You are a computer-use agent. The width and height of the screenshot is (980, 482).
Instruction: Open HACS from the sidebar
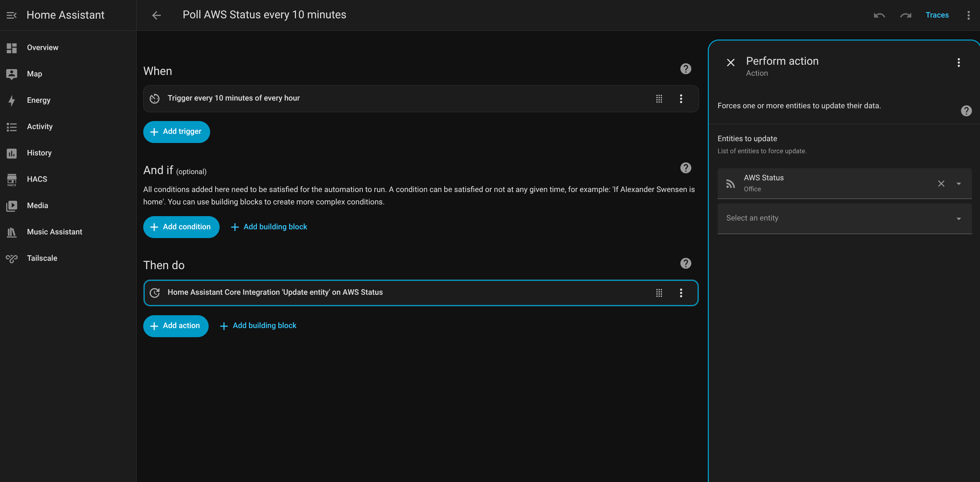37,179
